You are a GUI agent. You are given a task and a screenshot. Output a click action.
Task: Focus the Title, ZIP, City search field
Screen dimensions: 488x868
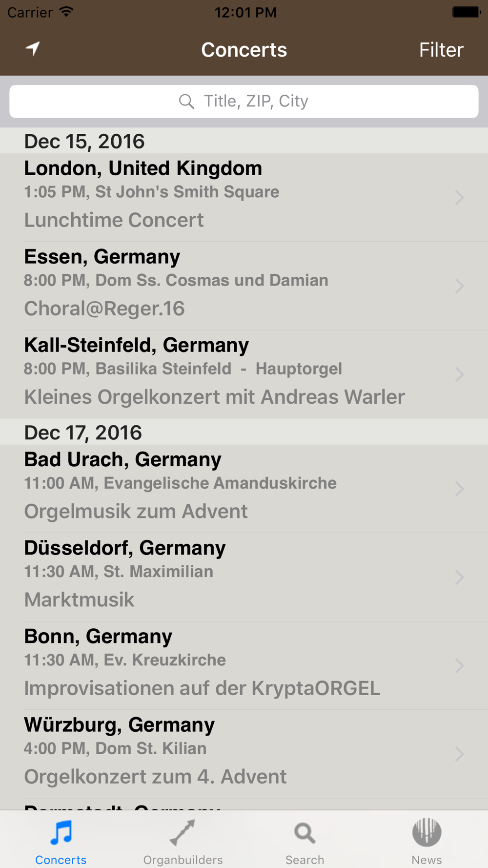point(256,102)
